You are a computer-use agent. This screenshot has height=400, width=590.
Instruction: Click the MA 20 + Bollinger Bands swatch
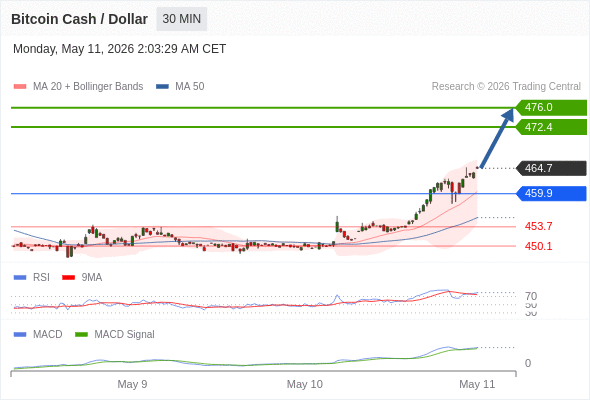point(20,87)
